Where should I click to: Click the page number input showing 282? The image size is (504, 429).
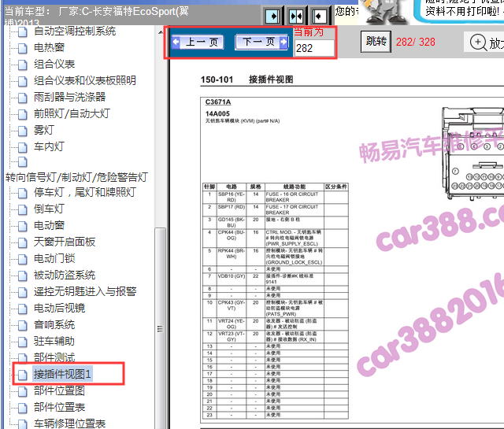point(314,48)
